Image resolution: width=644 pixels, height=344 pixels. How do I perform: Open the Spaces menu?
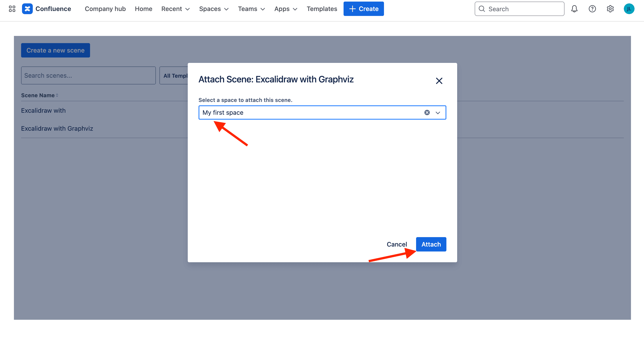pyautogui.click(x=214, y=9)
